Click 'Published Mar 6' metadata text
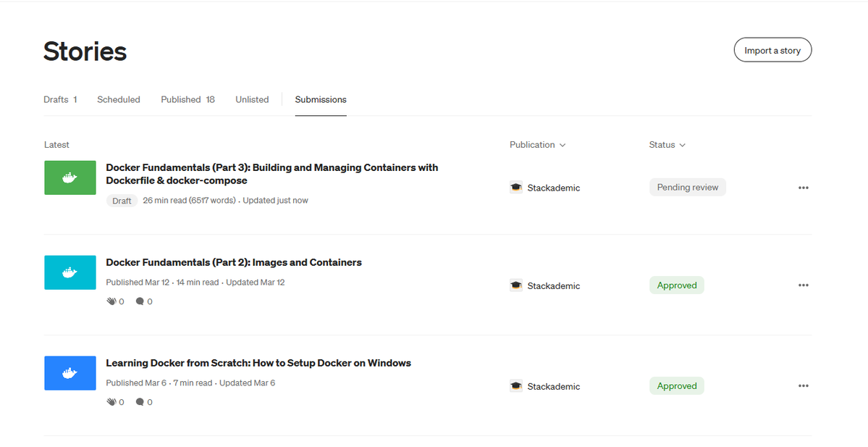868x447 pixels. [136, 383]
